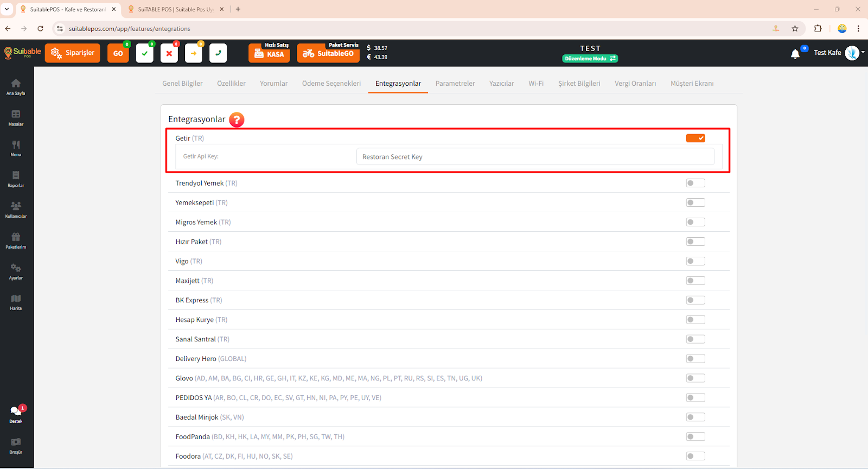
Task: Click the green checkmark orders icon
Action: point(144,53)
